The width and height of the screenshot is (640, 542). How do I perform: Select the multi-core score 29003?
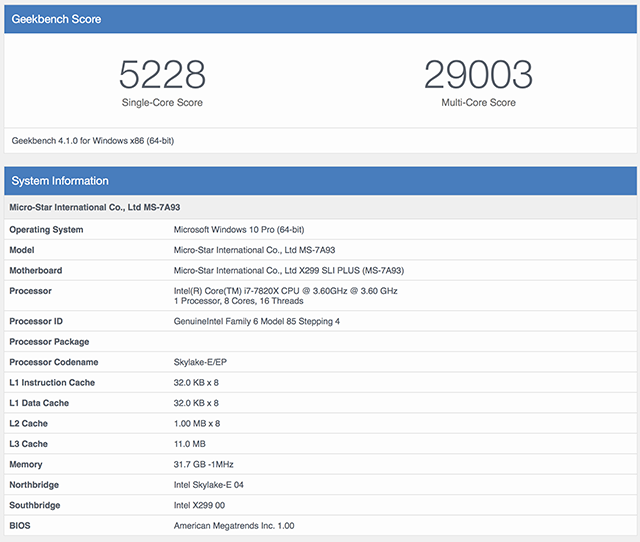tap(478, 74)
